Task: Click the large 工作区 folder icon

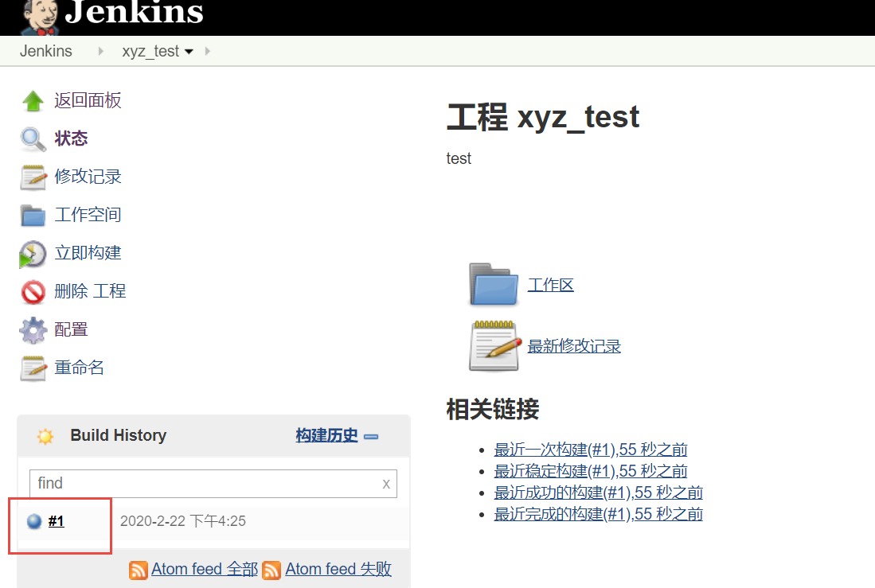Action: point(494,284)
